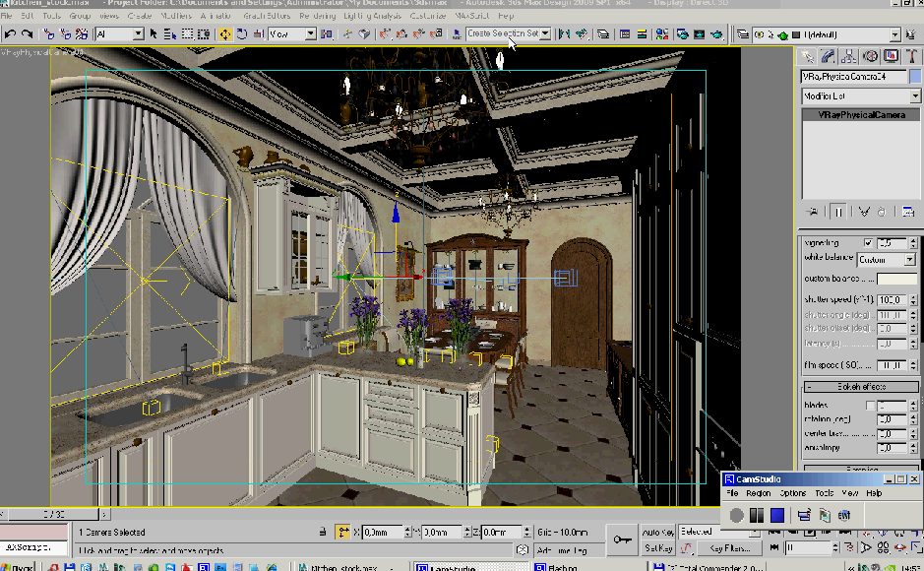The image size is (924, 571).
Task: Open the Select by Name list icon
Action: (x=170, y=34)
